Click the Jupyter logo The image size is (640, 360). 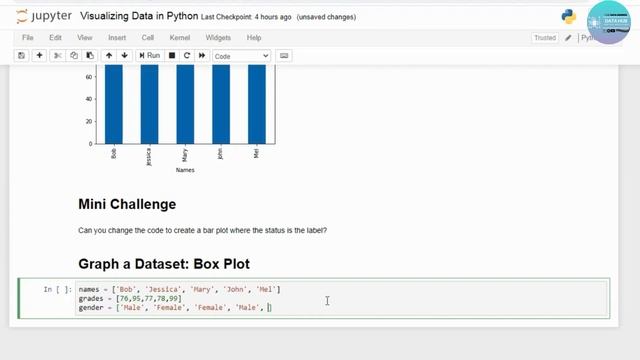[x=44, y=16]
